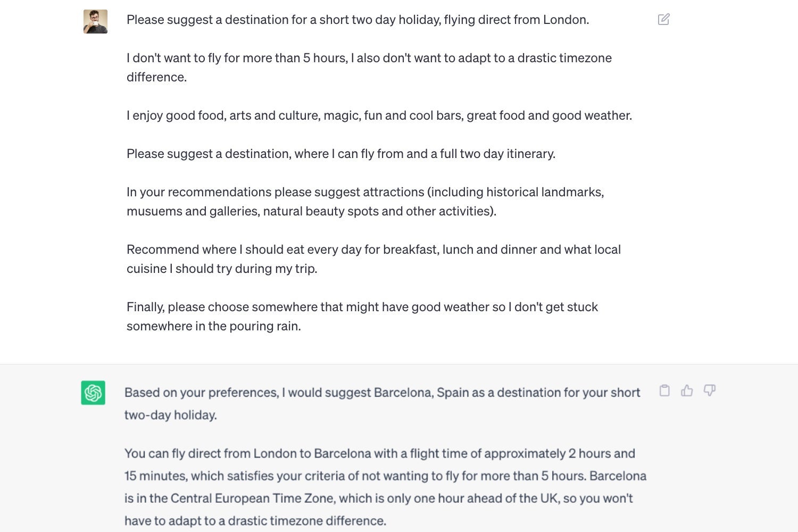Click the edit message pencil icon
The image size is (798, 532).
pyautogui.click(x=663, y=20)
